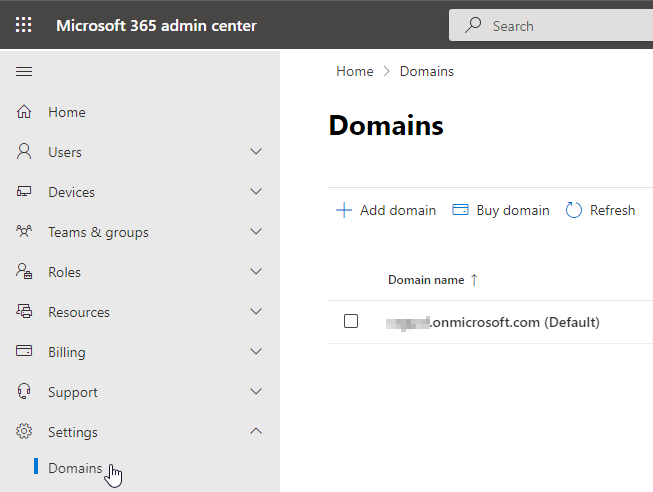Screen dimensions: 653x492
Task: Click the Home house icon in sidebar
Action: (24, 112)
